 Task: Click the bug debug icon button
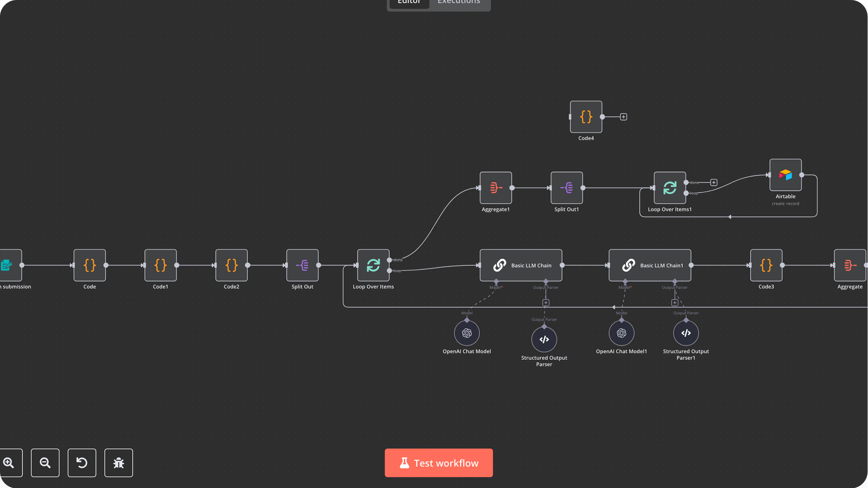(119, 463)
